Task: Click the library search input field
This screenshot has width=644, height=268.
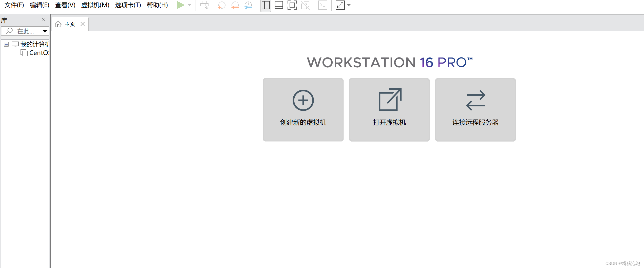Action: (25, 31)
